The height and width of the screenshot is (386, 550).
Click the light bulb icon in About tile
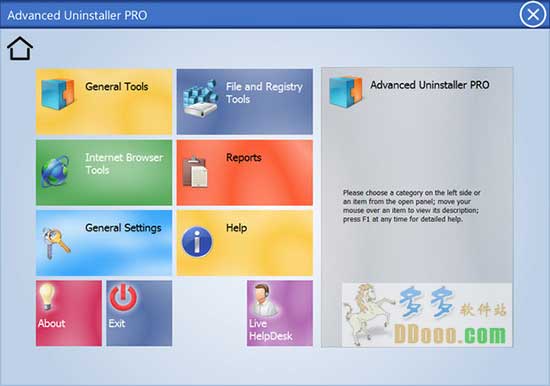47,297
